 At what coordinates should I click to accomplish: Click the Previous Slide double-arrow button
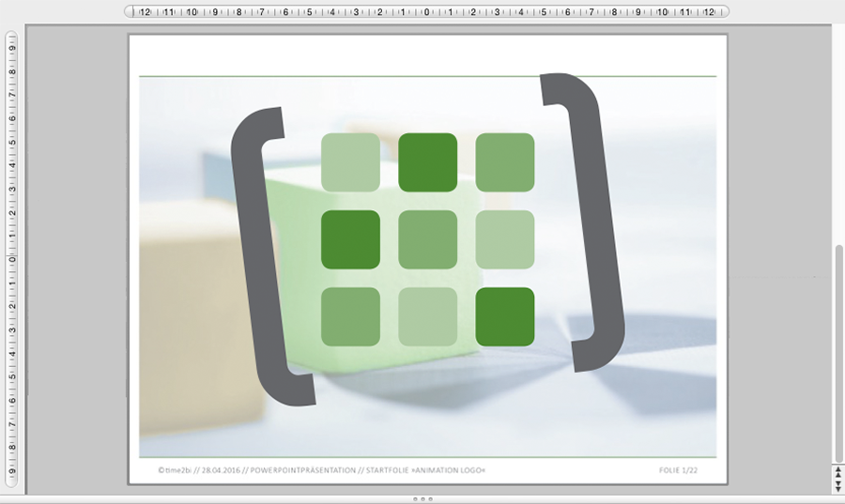837,475
